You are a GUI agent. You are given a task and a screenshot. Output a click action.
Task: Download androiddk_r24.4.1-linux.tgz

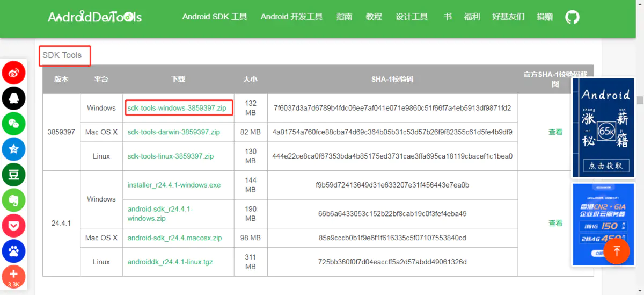(170, 262)
